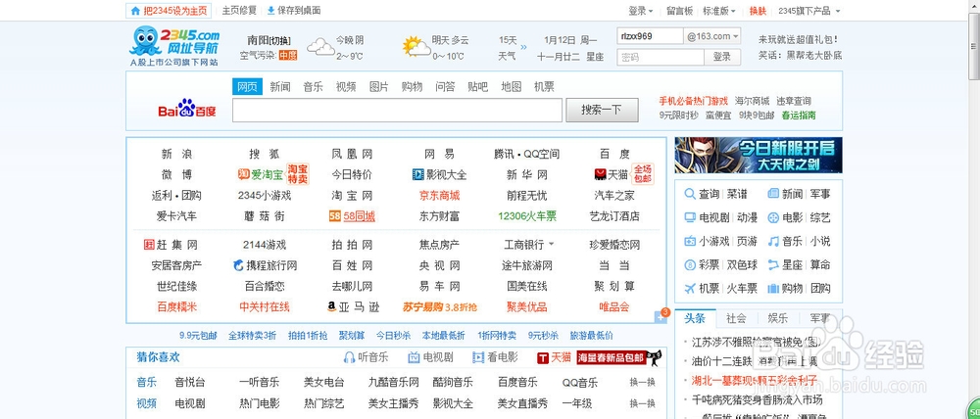This screenshot has width=980, height=419.
Task: Click the icon next to 星座
Action: tap(773, 264)
